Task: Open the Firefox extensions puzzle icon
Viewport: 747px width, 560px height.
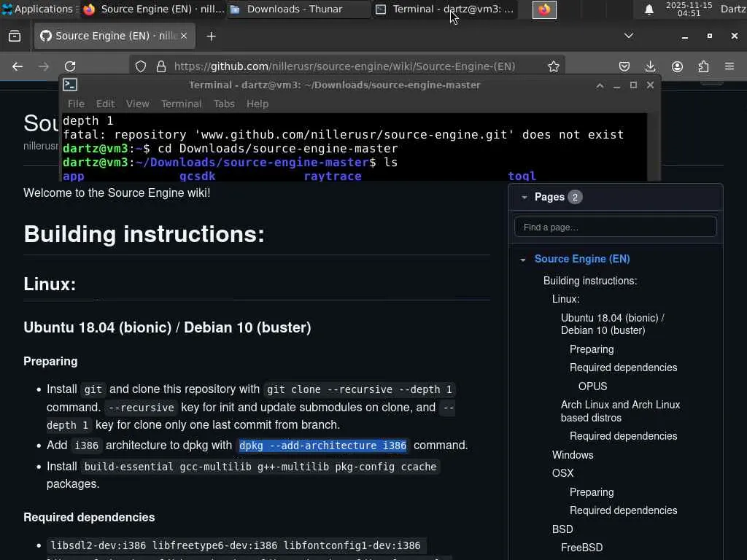Action: (703, 66)
